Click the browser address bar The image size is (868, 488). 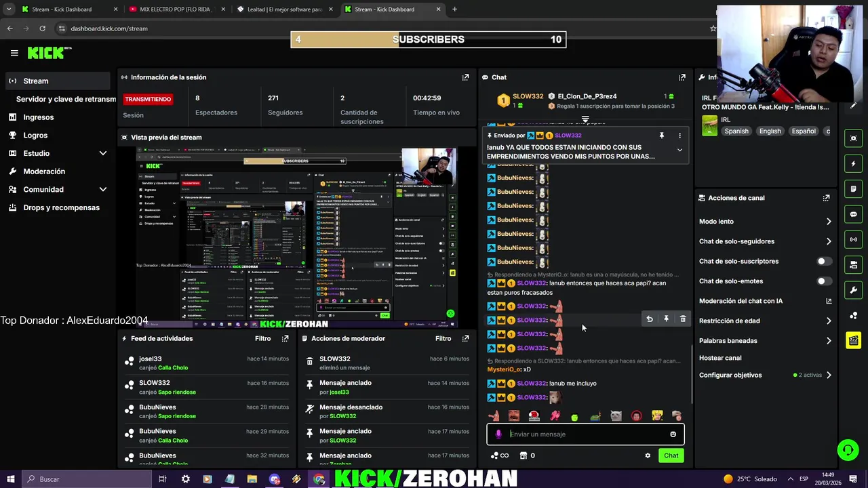pyautogui.click(x=380, y=28)
